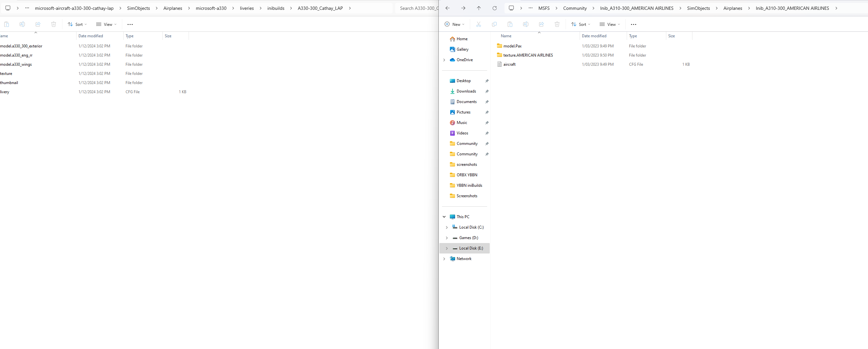
Task: Click the Community breadcrumb in the right address bar
Action: [575, 8]
